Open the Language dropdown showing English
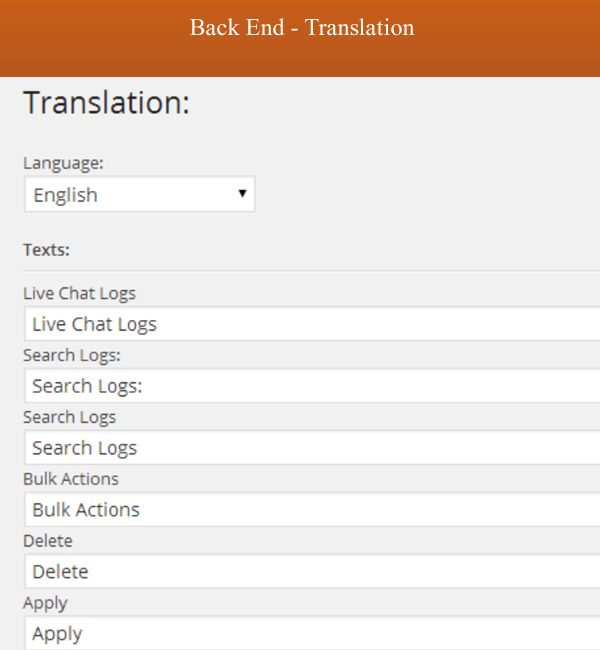Image resolution: width=600 pixels, height=650 pixels. 140,194
